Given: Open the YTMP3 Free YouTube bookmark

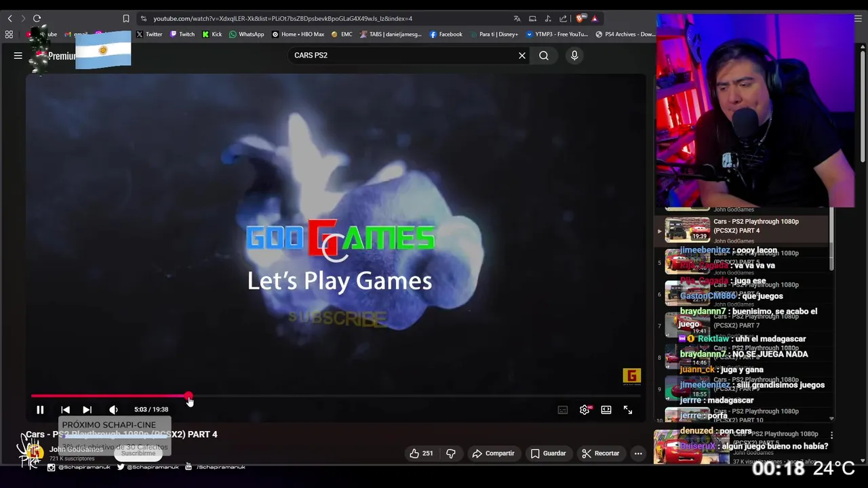Looking at the screenshot, I should [557, 34].
